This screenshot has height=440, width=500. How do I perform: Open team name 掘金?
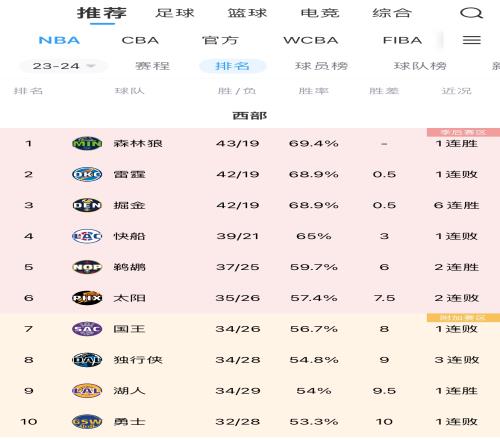tap(129, 205)
